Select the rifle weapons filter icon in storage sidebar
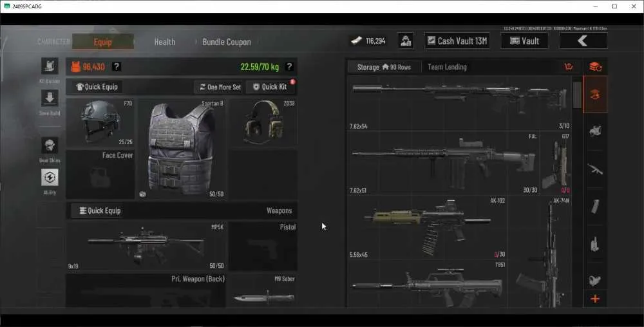Viewport: 644px width, 327px height. [595, 169]
